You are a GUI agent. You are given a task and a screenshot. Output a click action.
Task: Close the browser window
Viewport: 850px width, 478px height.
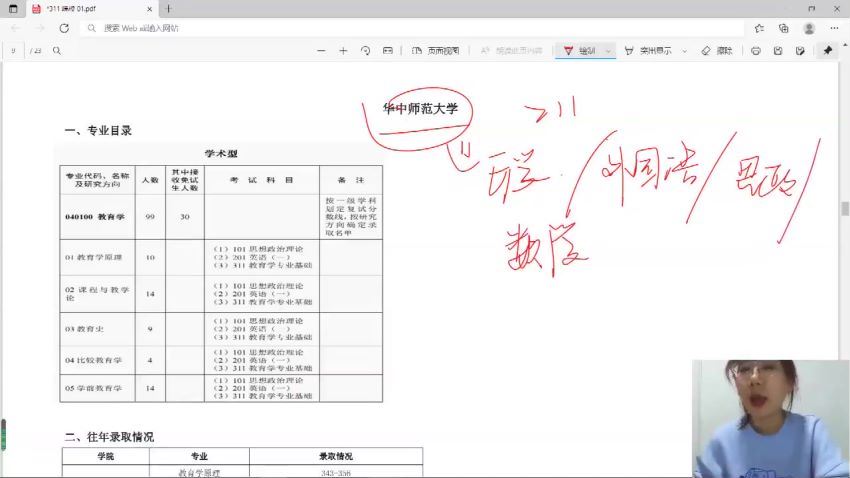(x=837, y=9)
